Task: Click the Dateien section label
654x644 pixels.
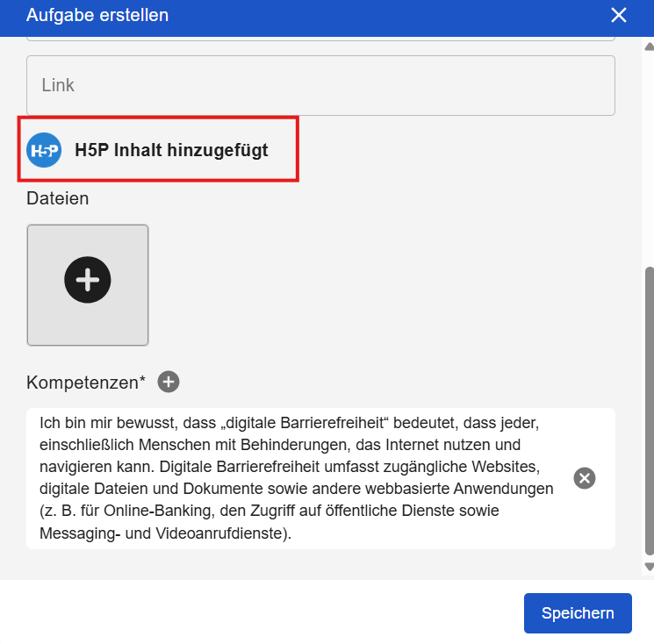Action: pos(58,198)
